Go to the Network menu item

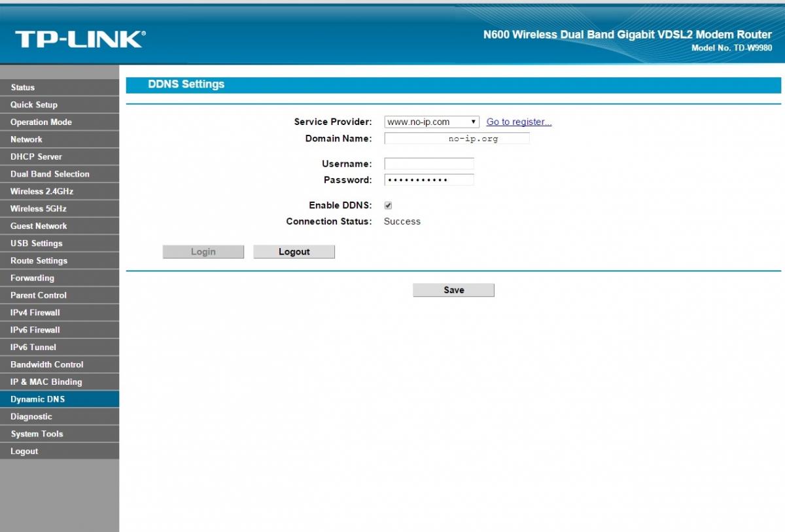pyautogui.click(x=60, y=139)
